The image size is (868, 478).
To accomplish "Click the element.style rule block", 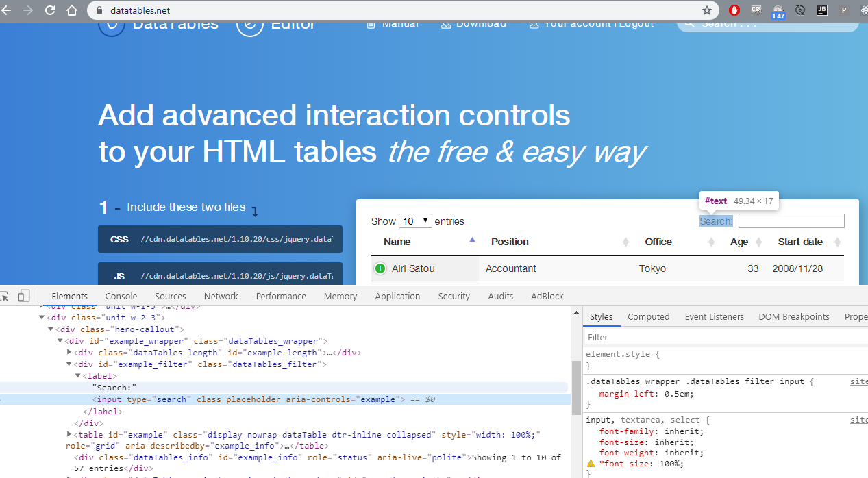I will (x=725, y=360).
